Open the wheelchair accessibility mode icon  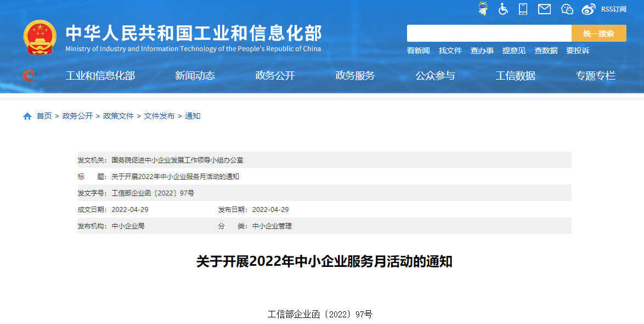503,9
